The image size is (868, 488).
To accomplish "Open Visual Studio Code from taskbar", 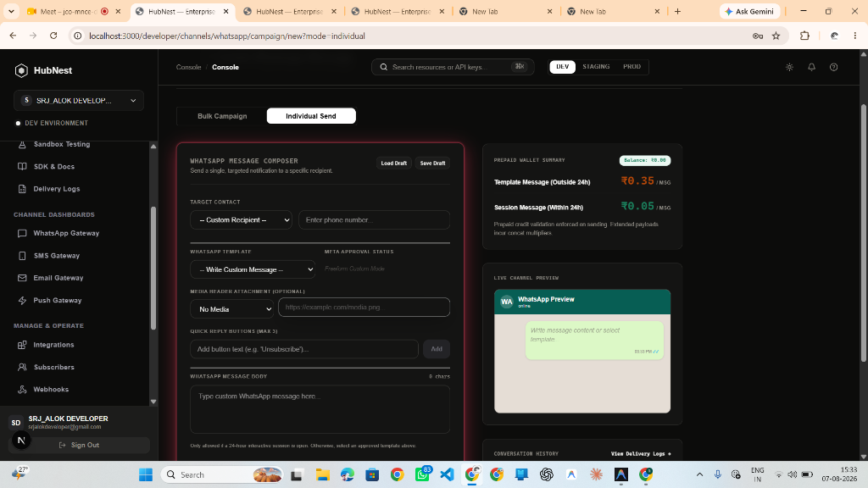I will (x=447, y=474).
